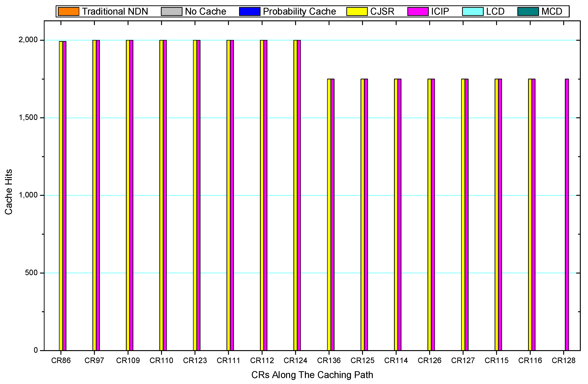Click the '0' y-axis tick label

[x=36, y=350]
